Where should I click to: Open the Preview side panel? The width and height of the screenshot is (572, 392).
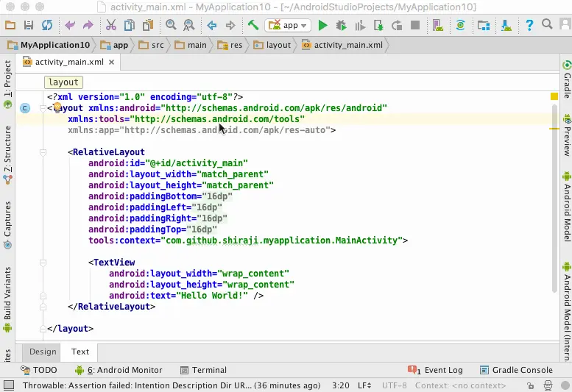pos(567,135)
